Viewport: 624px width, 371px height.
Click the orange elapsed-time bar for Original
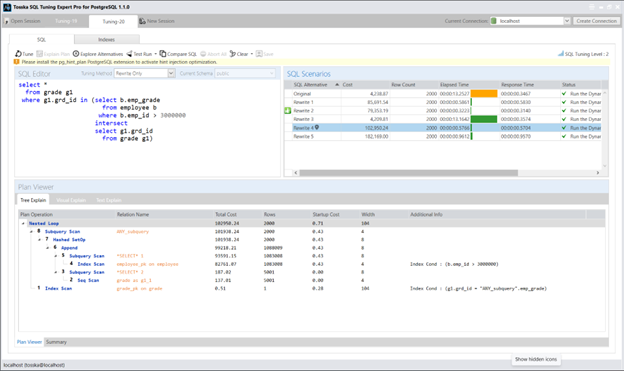(484, 94)
